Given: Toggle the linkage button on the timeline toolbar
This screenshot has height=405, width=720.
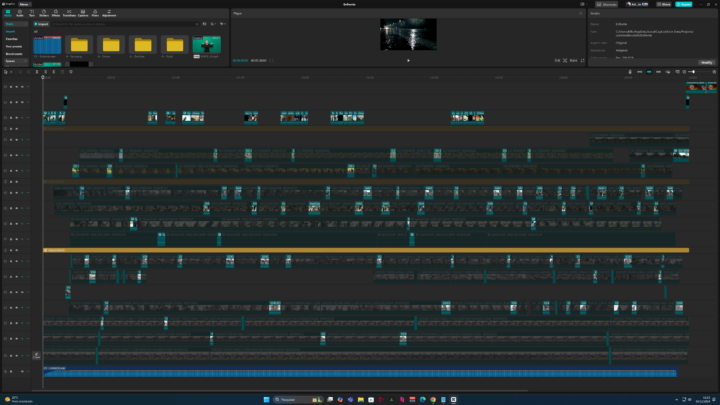Looking at the screenshot, I should [x=658, y=72].
